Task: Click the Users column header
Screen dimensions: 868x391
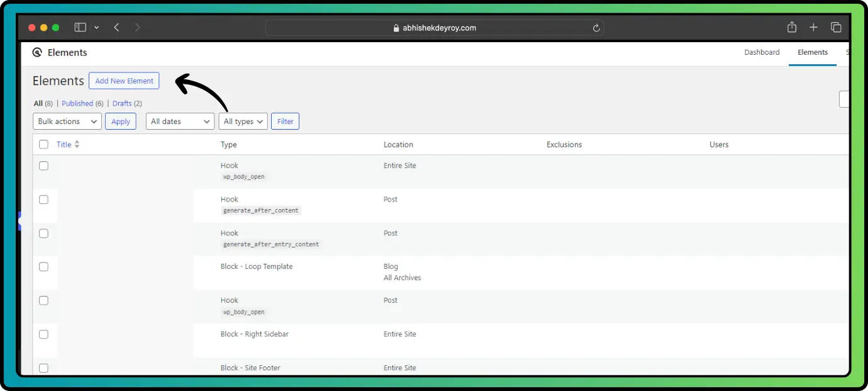Action: [719, 144]
